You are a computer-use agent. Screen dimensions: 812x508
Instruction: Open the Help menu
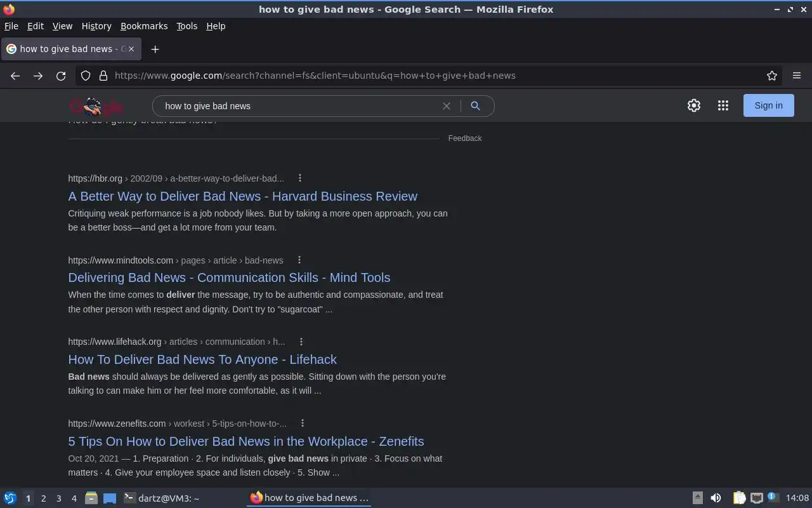click(216, 26)
